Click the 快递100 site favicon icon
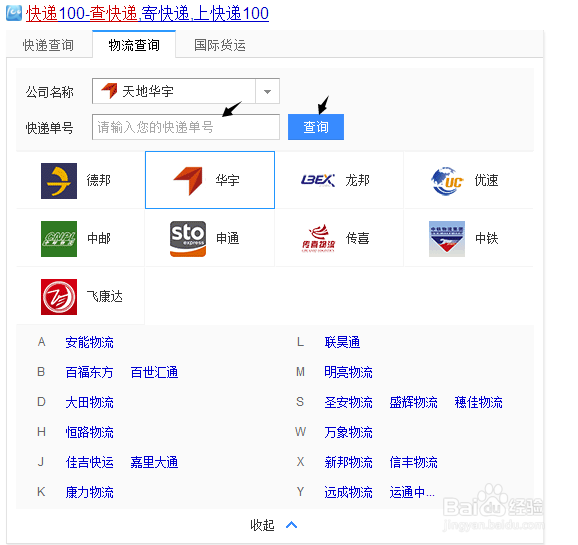The image size is (578, 545). pyautogui.click(x=14, y=13)
